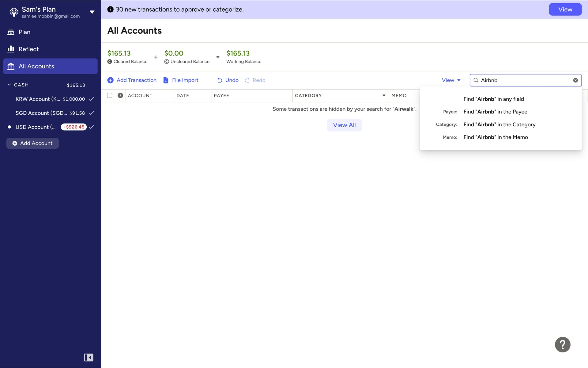Image resolution: width=588 pixels, height=368 pixels.
Task: Collapse the CASH accounts group
Action: 9,85
